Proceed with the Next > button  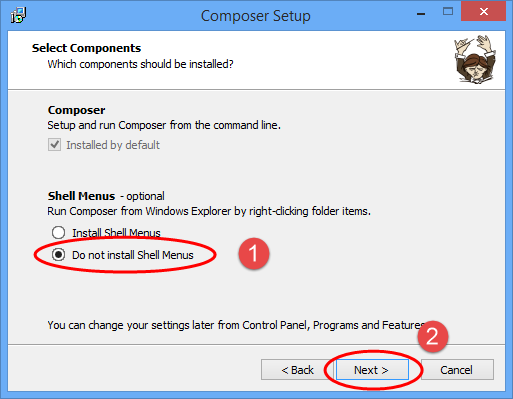[372, 370]
